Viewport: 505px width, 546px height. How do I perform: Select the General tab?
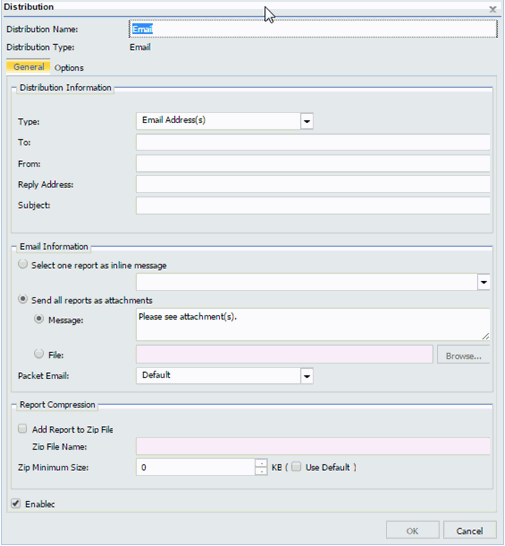tap(29, 67)
